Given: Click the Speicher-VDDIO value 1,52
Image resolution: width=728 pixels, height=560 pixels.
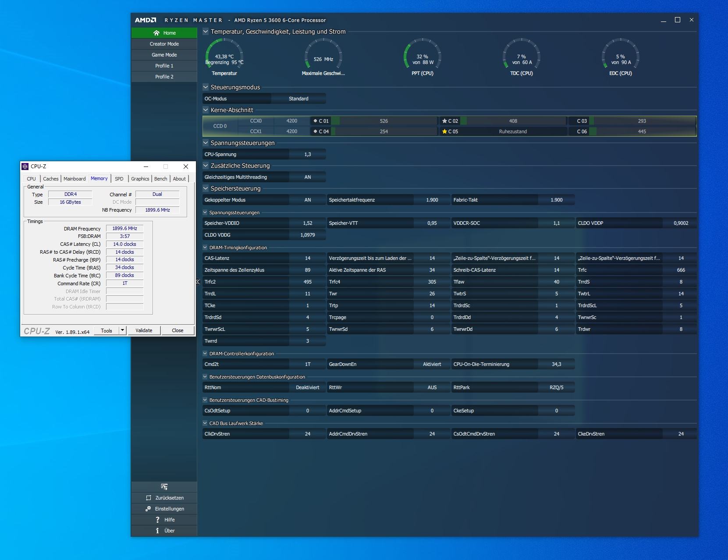Looking at the screenshot, I should tap(308, 223).
